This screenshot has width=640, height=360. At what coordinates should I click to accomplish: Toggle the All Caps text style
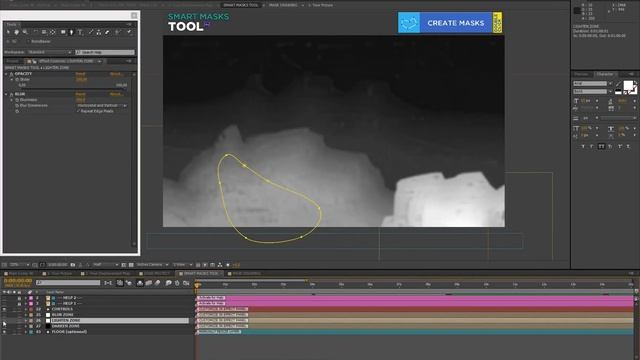pos(601,146)
